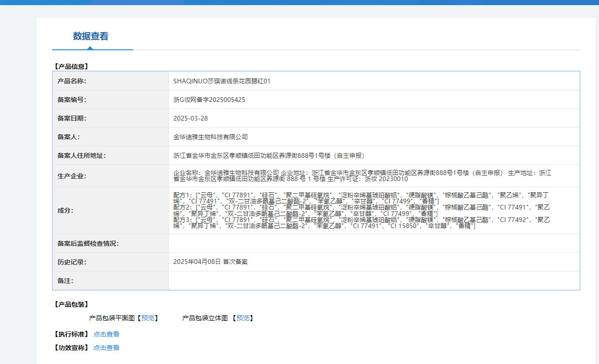Click the 备案后监督检查情况 label
Image resolution: width=599 pixels, height=364 pixels.
click(88, 243)
